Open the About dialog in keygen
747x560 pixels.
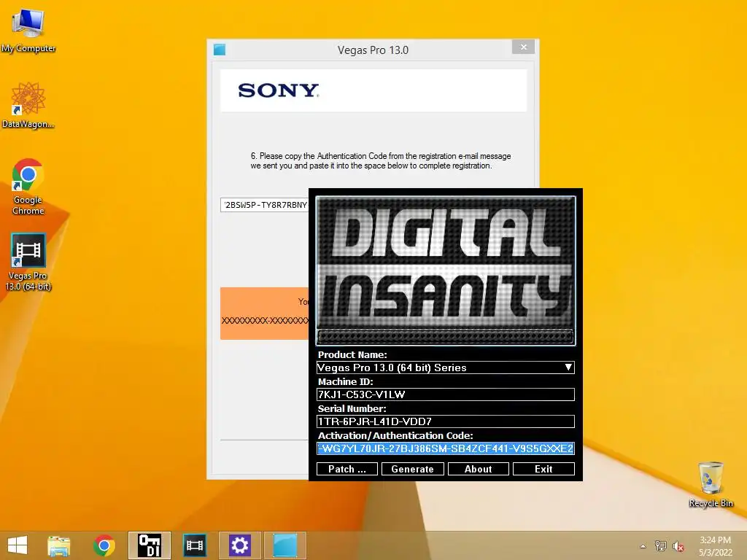click(x=479, y=469)
